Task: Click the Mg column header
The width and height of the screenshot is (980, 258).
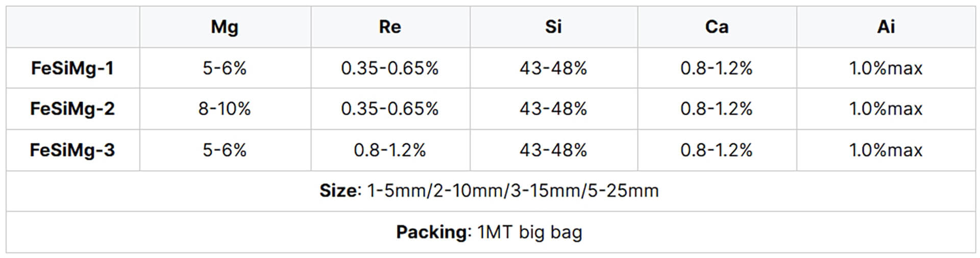Action: [225, 27]
